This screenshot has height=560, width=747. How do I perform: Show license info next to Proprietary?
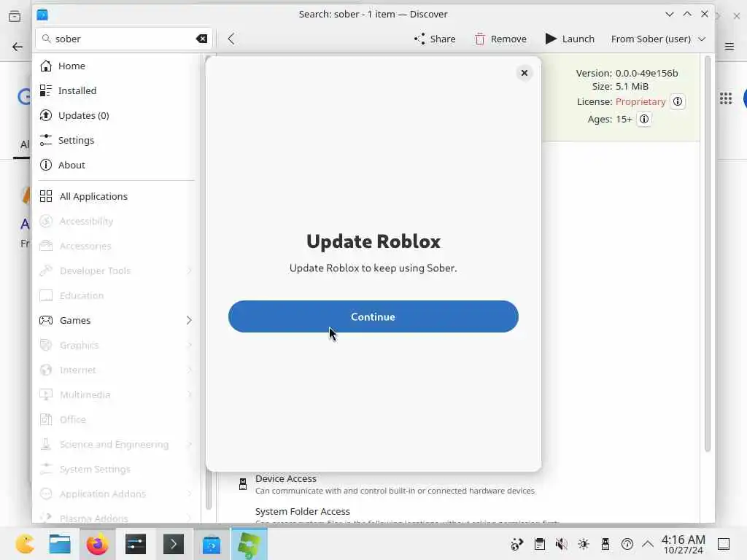pyautogui.click(x=678, y=101)
